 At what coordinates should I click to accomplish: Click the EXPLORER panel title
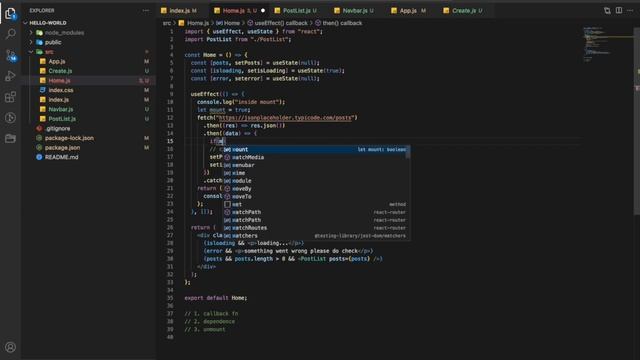coord(42,11)
